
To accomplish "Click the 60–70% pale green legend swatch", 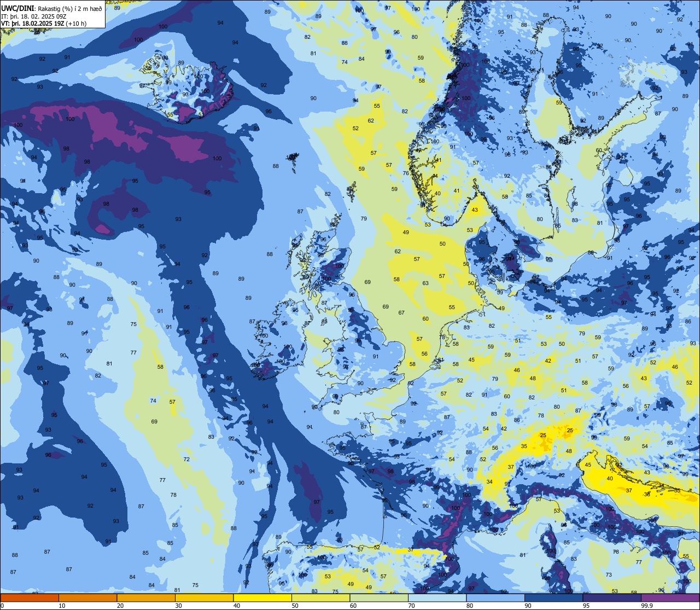I will click(379, 597).
